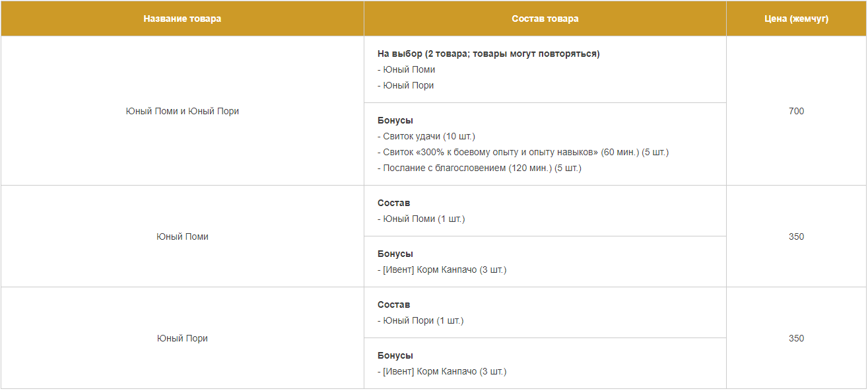Click the 'Свиток удачи (10 шт.)' bonus line
The width and height of the screenshot is (868, 391).
(426, 136)
